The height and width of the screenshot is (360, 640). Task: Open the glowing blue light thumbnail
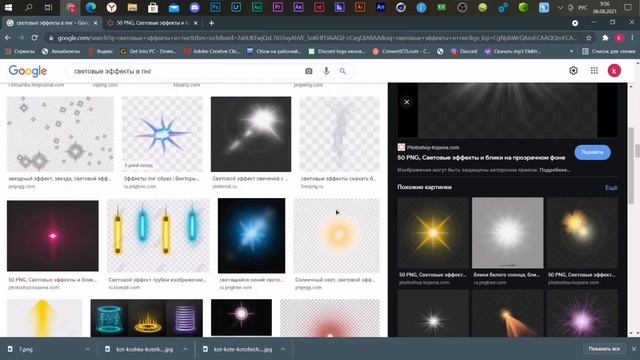pos(251,236)
